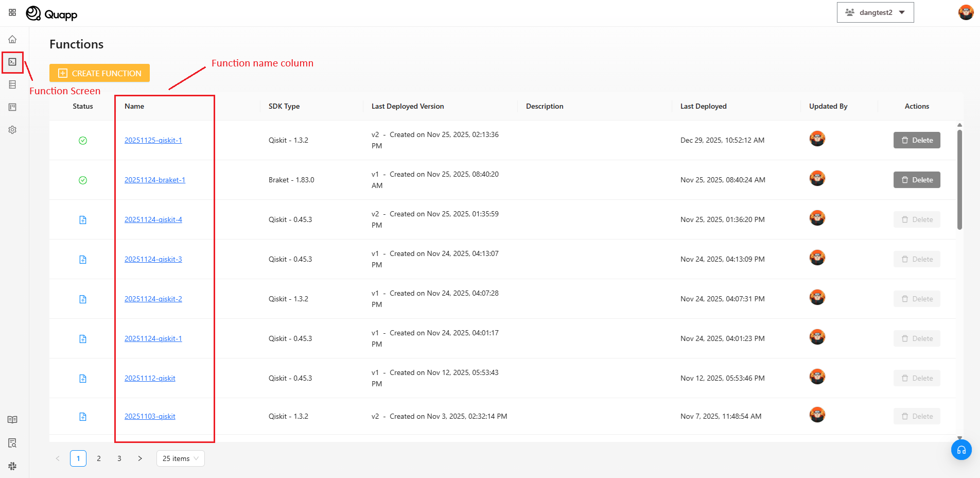The width and height of the screenshot is (980, 478).
Task: Click the Create Function button
Action: (99, 73)
